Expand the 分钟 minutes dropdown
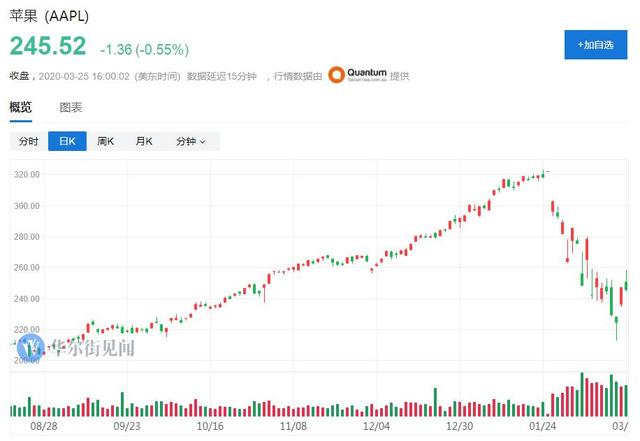 pos(190,142)
